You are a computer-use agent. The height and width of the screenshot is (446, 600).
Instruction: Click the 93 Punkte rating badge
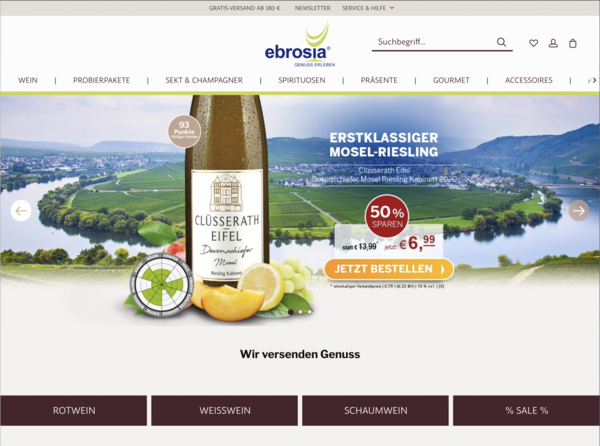click(184, 131)
